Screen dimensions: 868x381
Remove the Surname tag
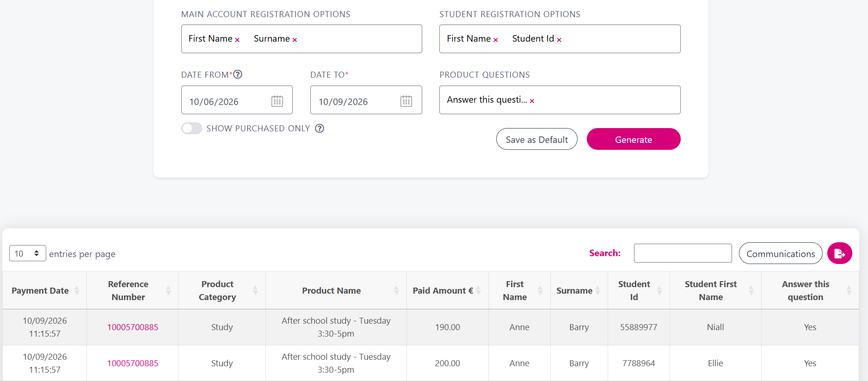coord(295,40)
